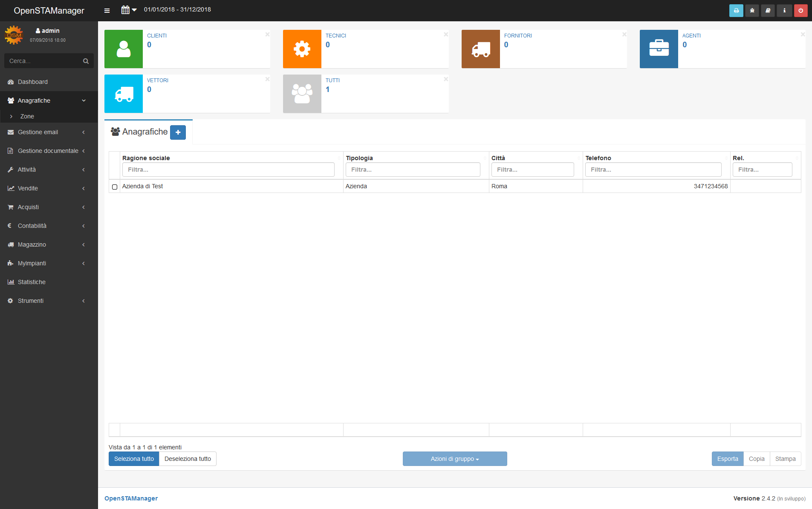
Task: Click the print icon in top bar
Action: pos(736,11)
